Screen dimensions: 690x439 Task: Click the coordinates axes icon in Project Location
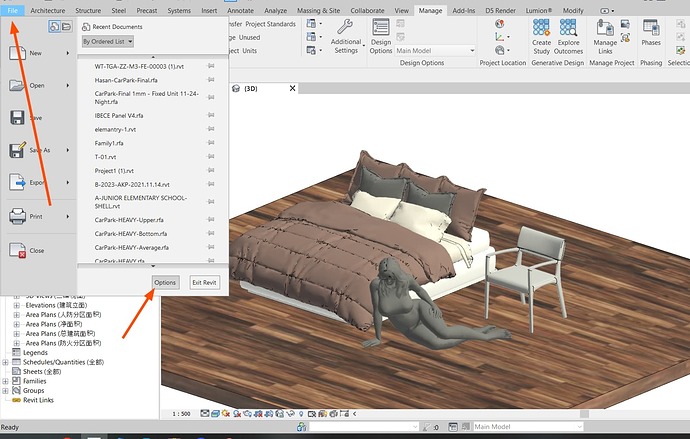point(500,37)
